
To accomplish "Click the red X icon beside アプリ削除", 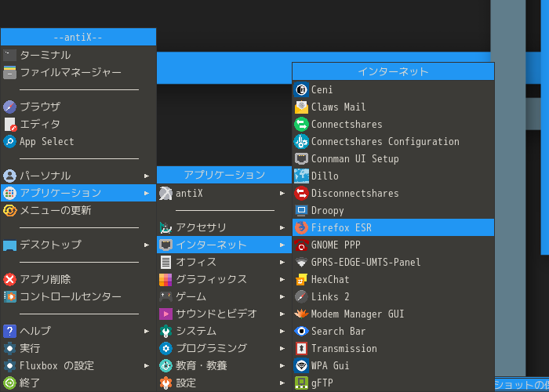I will click(9, 279).
